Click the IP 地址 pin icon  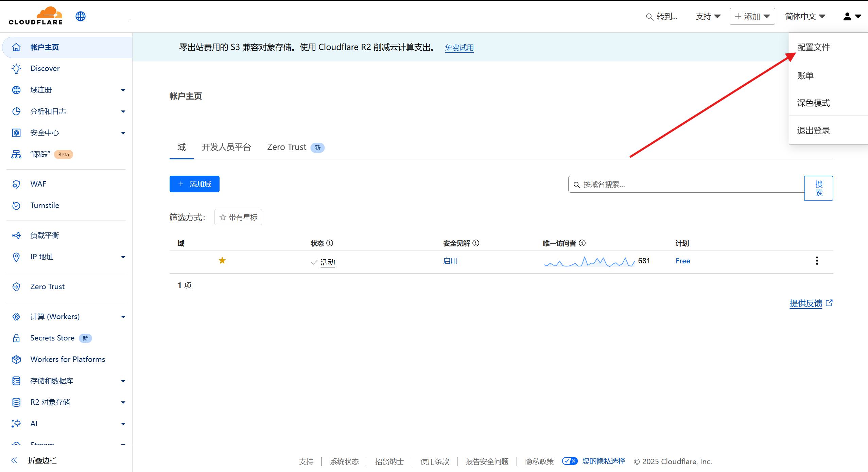click(x=16, y=257)
